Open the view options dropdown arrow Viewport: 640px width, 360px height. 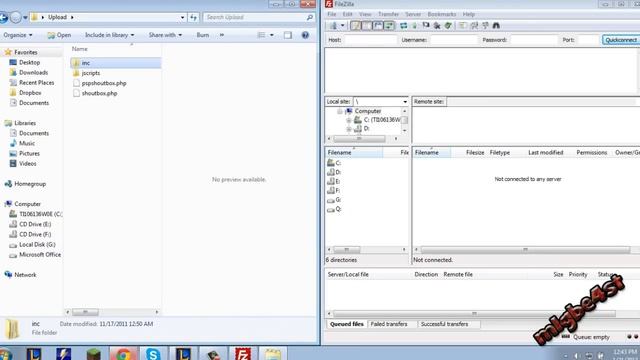click(272, 35)
